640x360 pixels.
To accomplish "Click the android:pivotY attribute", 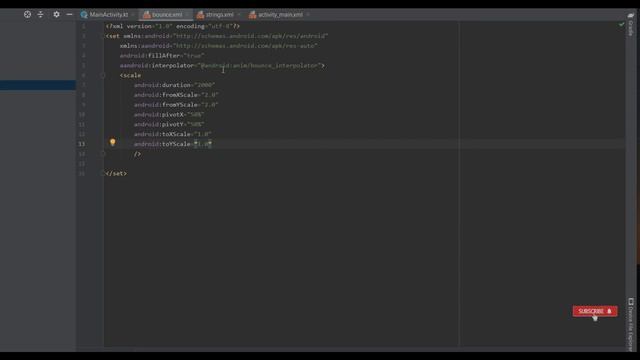I will pos(169,124).
